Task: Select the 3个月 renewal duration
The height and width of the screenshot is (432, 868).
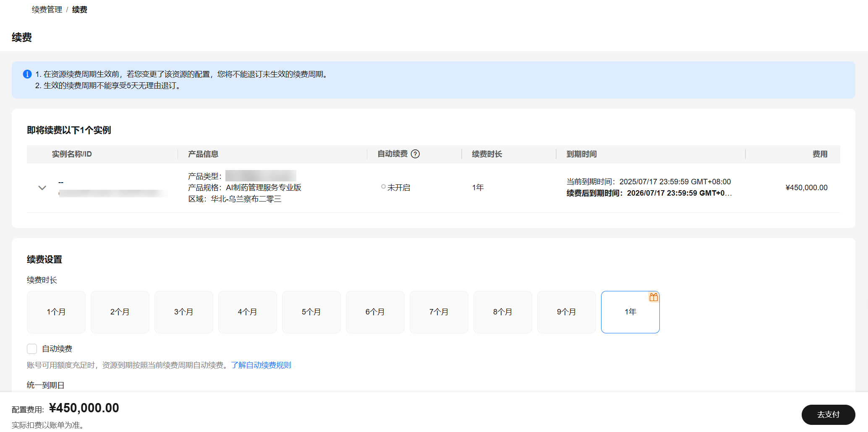Action: [x=184, y=312]
